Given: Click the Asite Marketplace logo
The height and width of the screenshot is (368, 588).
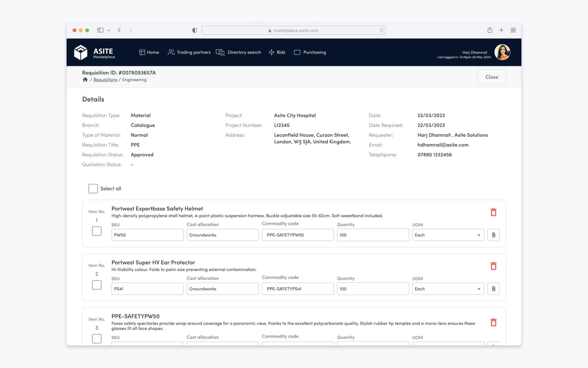Looking at the screenshot, I should click(x=95, y=52).
